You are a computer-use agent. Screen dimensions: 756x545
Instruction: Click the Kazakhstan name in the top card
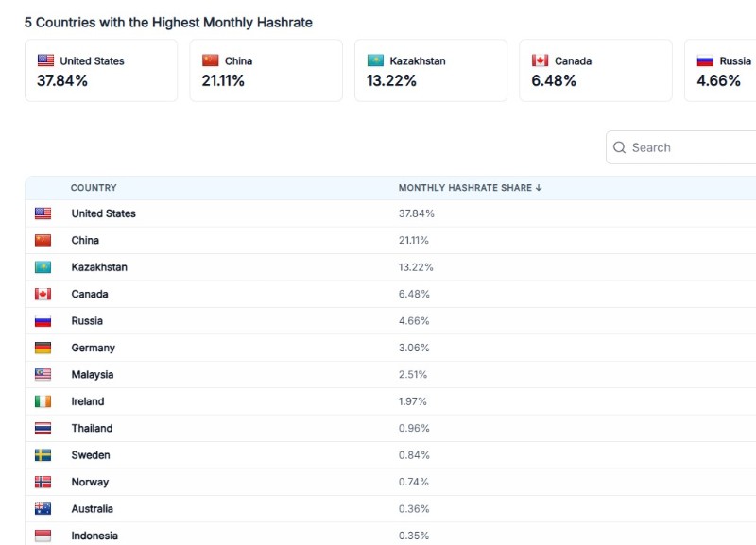418,60
